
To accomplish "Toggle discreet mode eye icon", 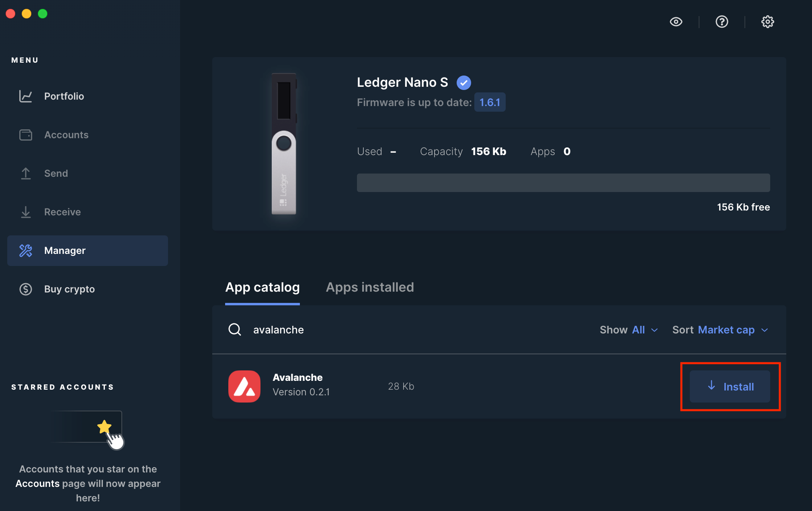I will [676, 22].
